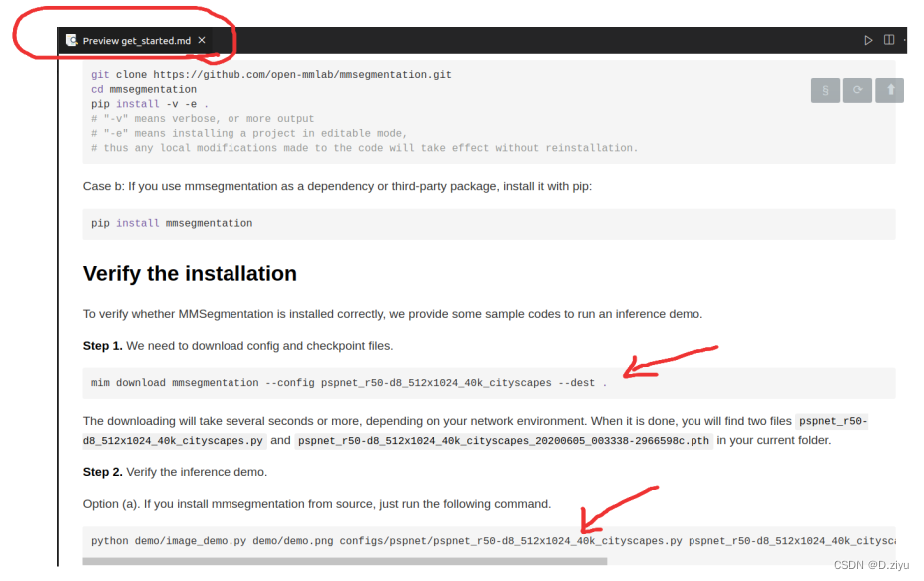This screenshot has height=581, width=924.
Task: Click the 'python demo/image_demo.py' command
Action: click(493, 541)
